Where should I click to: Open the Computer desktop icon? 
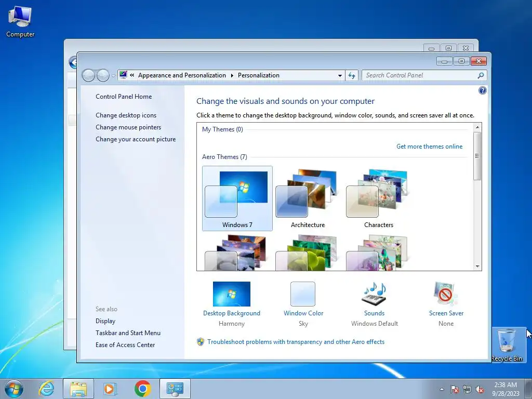coord(20,22)
